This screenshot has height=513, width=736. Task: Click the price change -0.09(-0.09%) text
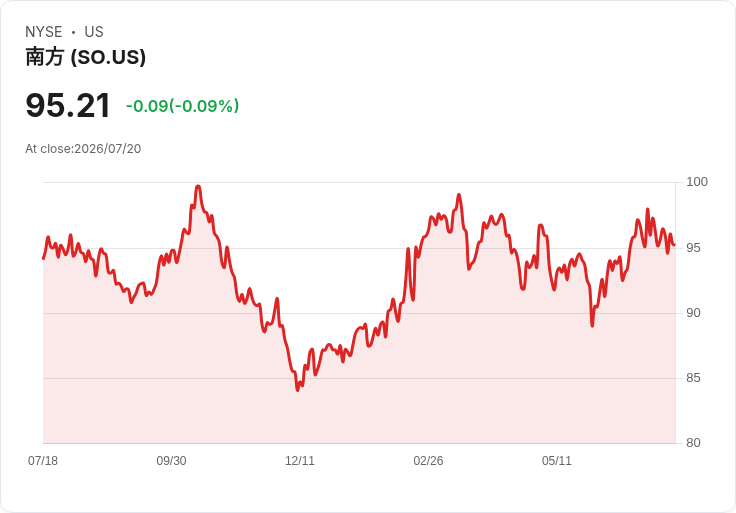(183, 106)
